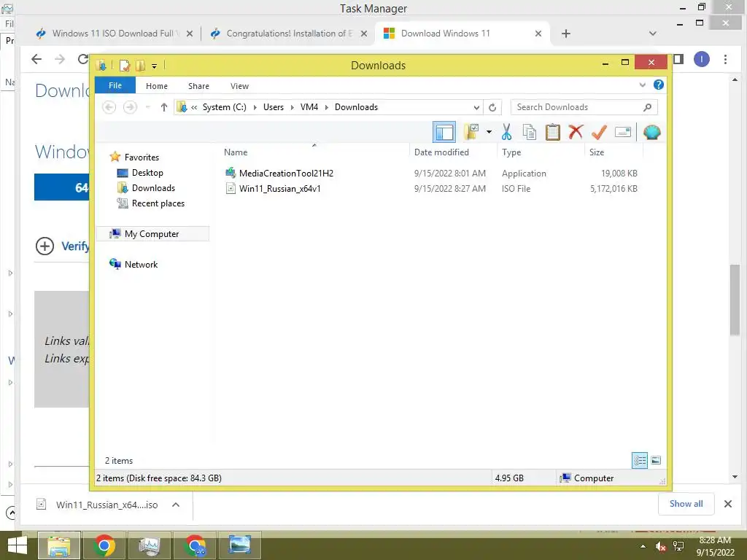Screen dimensions: 747x560
Task: Select My Computer in navigation pane
Action: [x=152, y=234]
